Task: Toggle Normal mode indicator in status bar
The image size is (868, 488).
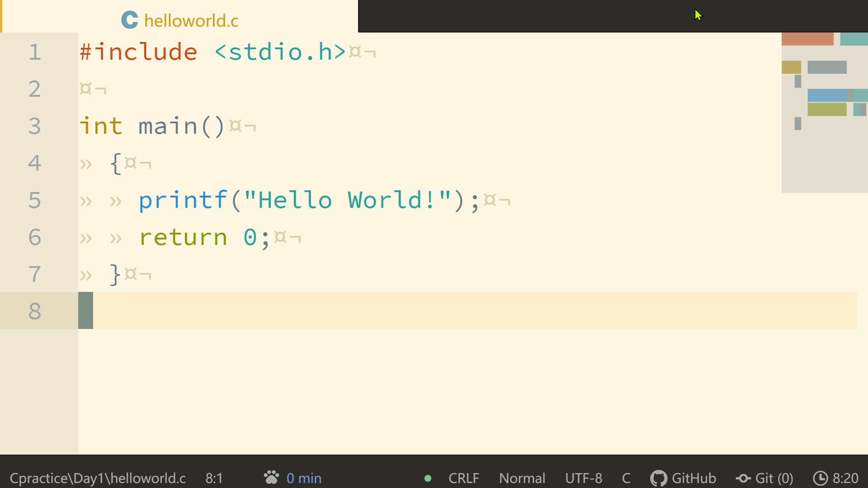Action: pos(522,478)
